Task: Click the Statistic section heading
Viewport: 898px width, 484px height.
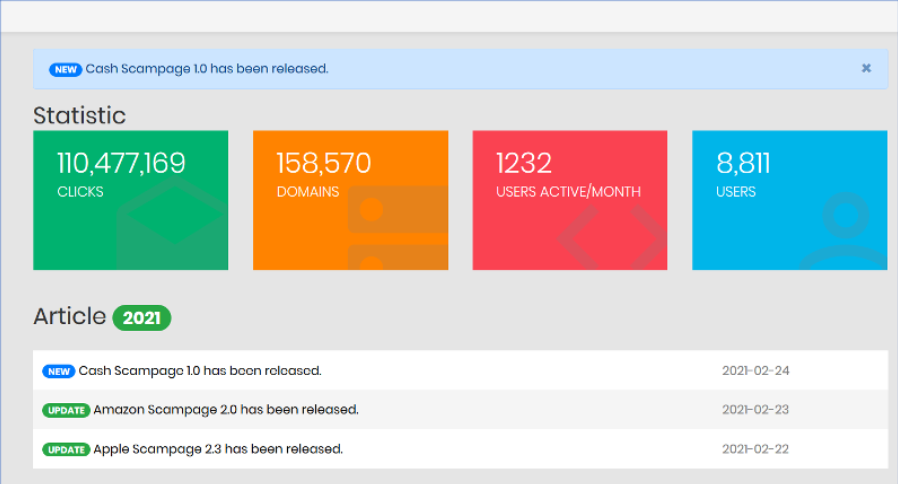Action: [x=79, y=115]
